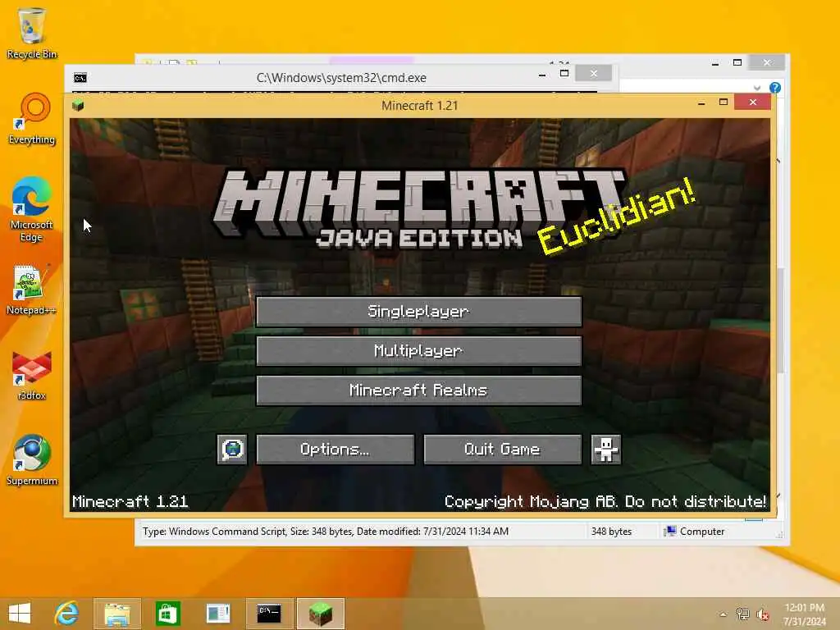Minimize the cmd.exe window
Viewport: 840px width, 630px height.
[x=542, y=74]
